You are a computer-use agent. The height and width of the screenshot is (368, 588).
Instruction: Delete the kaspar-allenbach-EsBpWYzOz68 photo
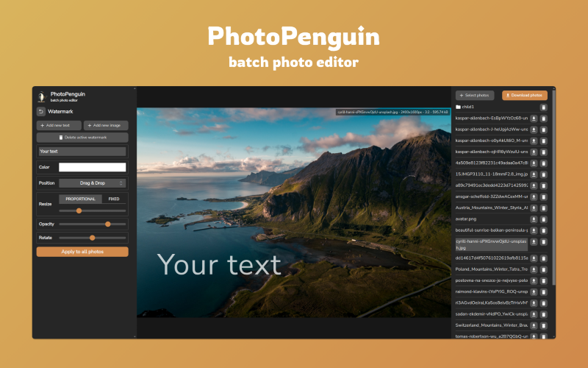pos(543,118)
